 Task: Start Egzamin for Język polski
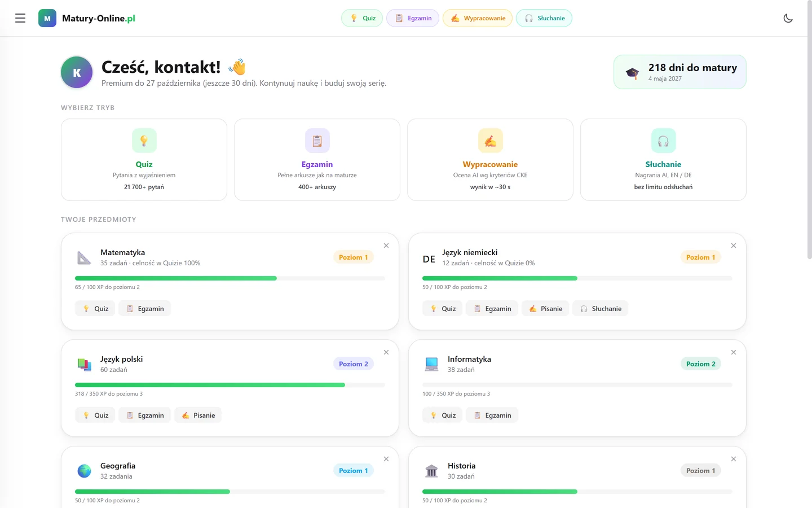tap(145, 415)
